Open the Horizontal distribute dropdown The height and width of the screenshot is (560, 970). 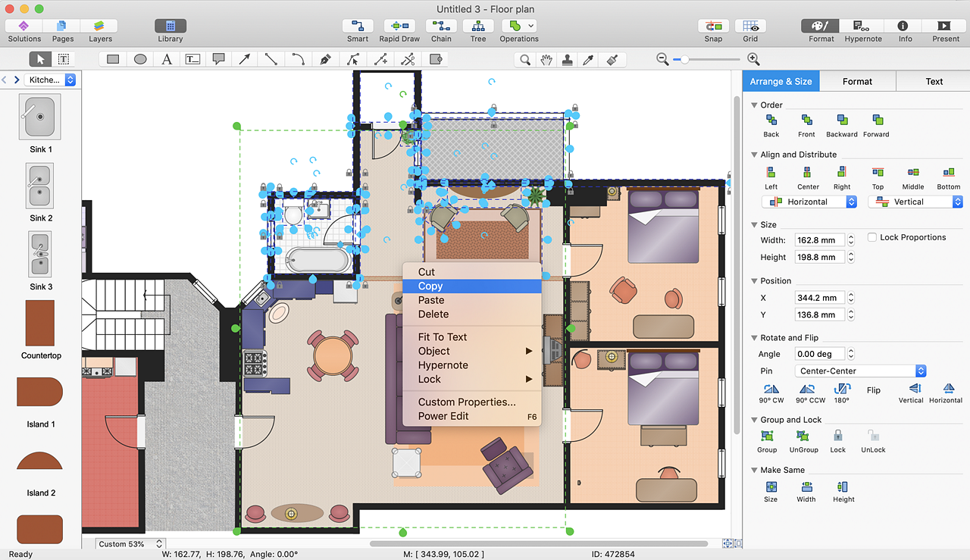coord(809,202)
